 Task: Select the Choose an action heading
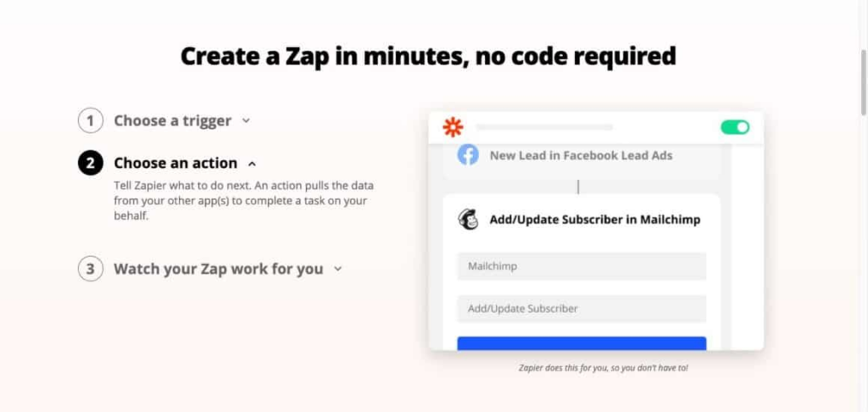(175, 163)
